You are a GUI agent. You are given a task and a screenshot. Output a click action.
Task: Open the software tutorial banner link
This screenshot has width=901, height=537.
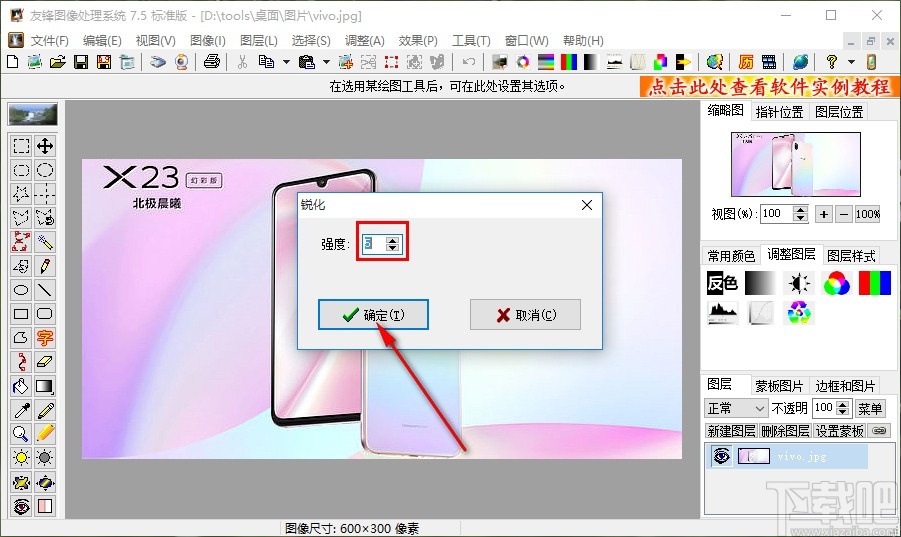click(769, 87)
